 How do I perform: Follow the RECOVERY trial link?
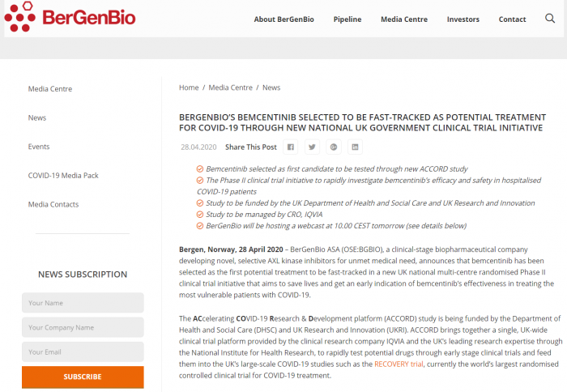point(398,364)
